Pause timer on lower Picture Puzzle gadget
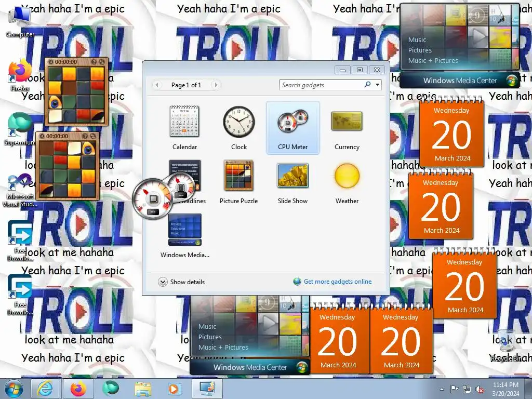This screenshot has height=399, width=532. point(42,136)
